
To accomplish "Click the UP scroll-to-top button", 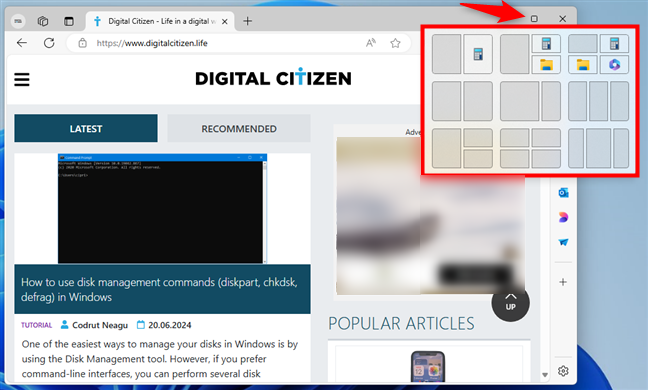I will (x=510, y=303).
